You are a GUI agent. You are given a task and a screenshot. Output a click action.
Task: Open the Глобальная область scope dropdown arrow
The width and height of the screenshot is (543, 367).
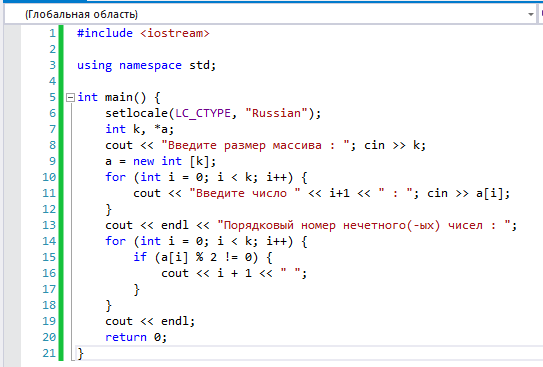pyautogui.click(x=531, y=15)
